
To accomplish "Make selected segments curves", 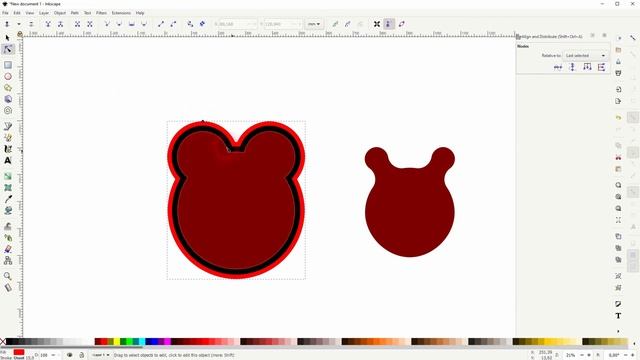I will point(173,24).
